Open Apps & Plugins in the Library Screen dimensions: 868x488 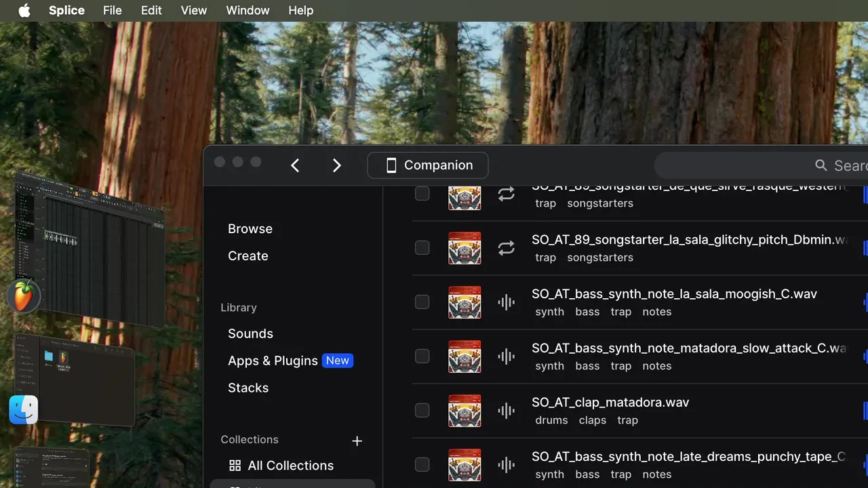[273, 361]
